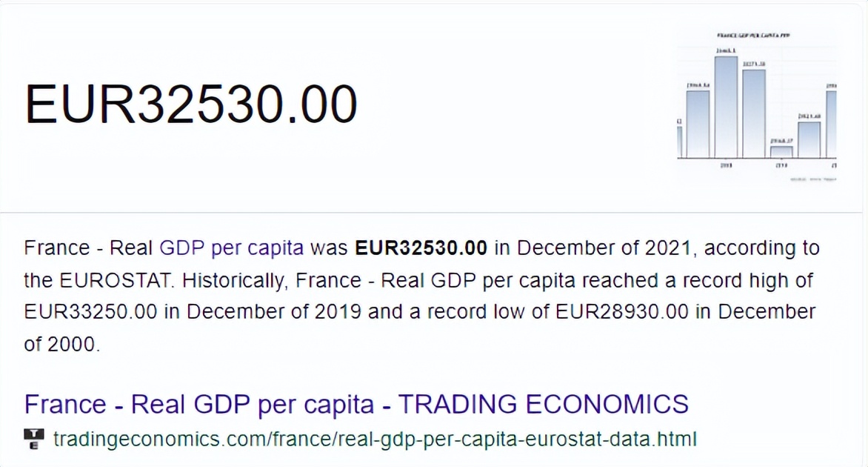Click the shortest bar in the chart
The width and height of the screenshot is (868, 467).
pos(781,151)
